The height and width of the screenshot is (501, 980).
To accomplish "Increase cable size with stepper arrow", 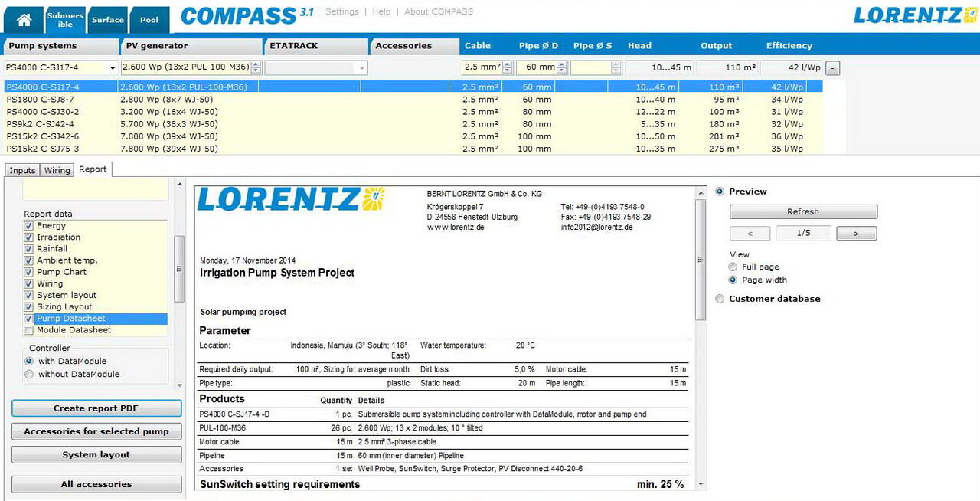I will tap(508, 64).
